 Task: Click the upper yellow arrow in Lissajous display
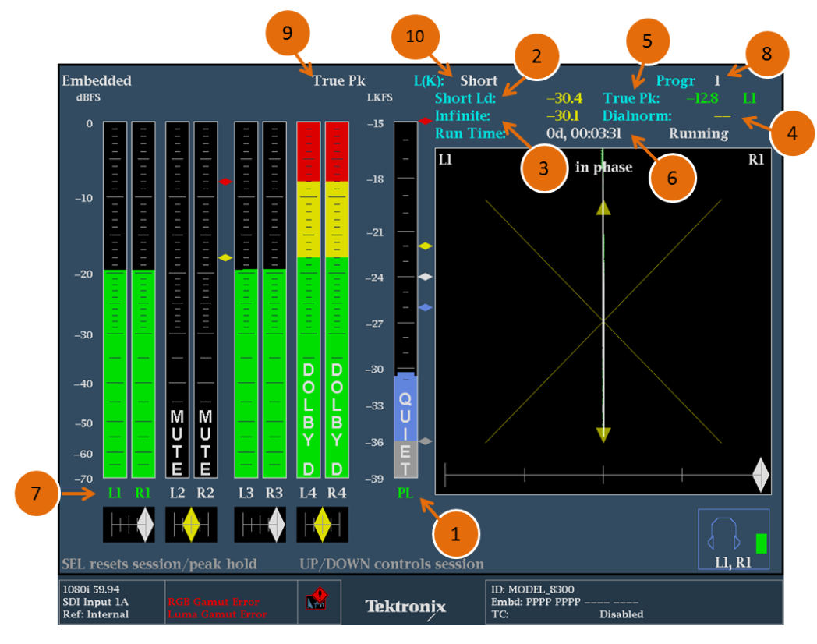click(x=603, y=208)
